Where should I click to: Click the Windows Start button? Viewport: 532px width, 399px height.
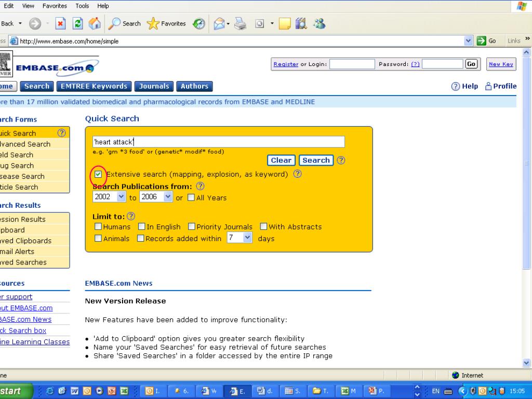tap(15, 391)
